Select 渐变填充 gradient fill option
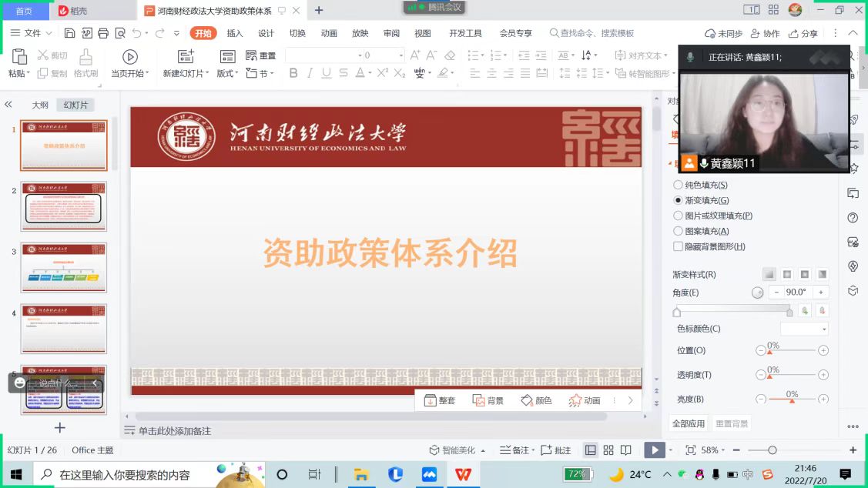This screenshot has width=868, height=488. (x=702, y=200)
